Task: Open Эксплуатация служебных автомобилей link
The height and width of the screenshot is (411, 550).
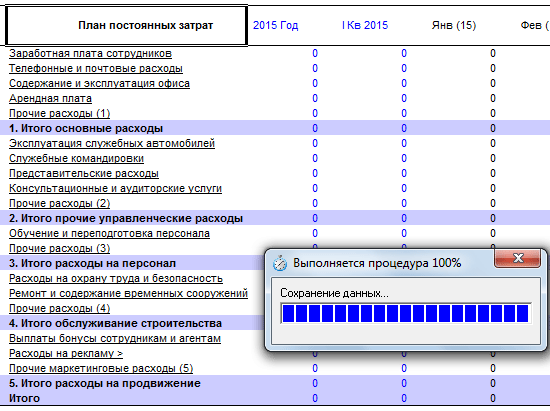Action: tap(112, 143)
